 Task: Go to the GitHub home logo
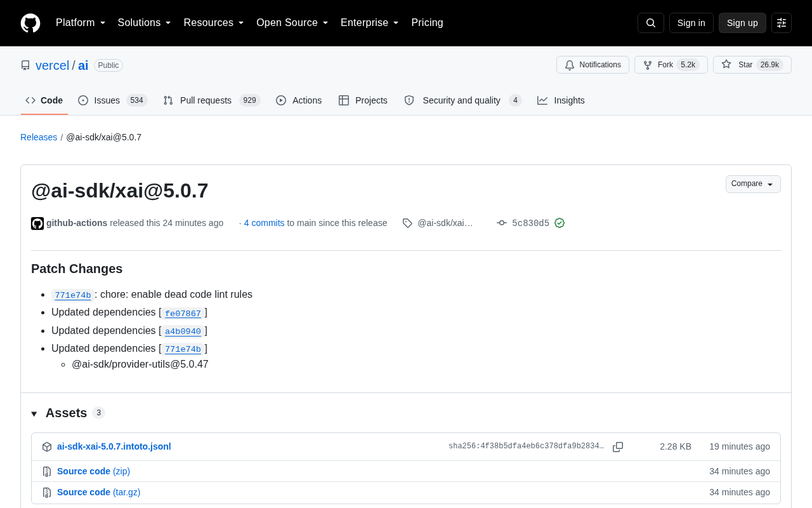pos(30,23)
